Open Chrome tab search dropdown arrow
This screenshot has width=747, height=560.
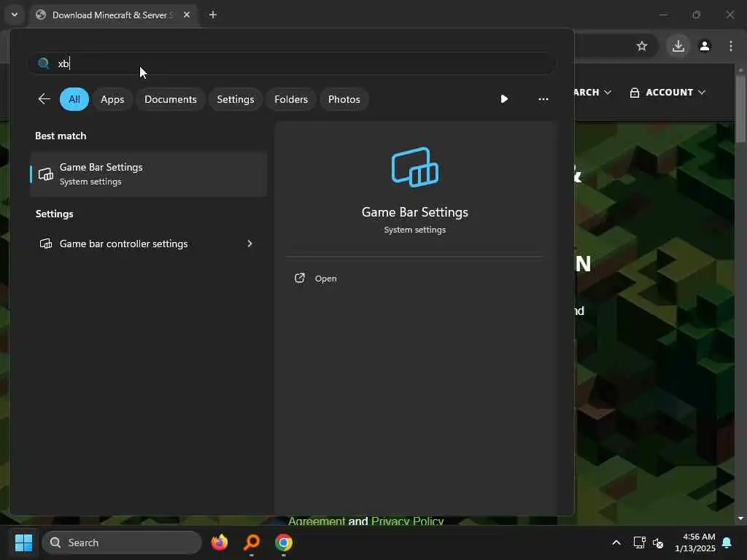15,15
